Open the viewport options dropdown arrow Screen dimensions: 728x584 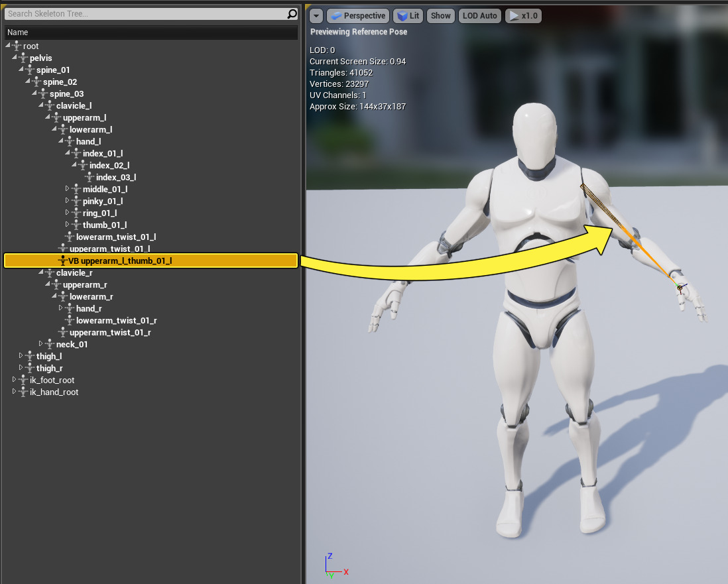(x=316, y=16)
